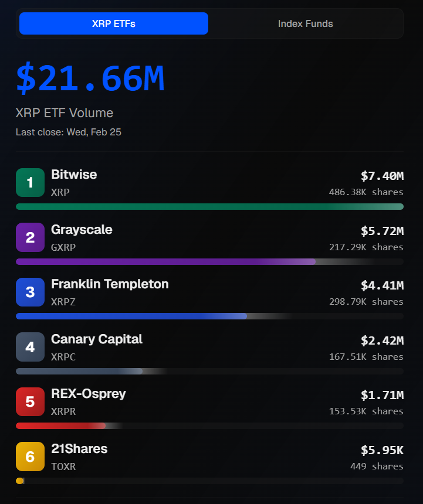Click the gray Canary Capital volume bar
This screenshot has height=504, width=423.
[79, 371]
